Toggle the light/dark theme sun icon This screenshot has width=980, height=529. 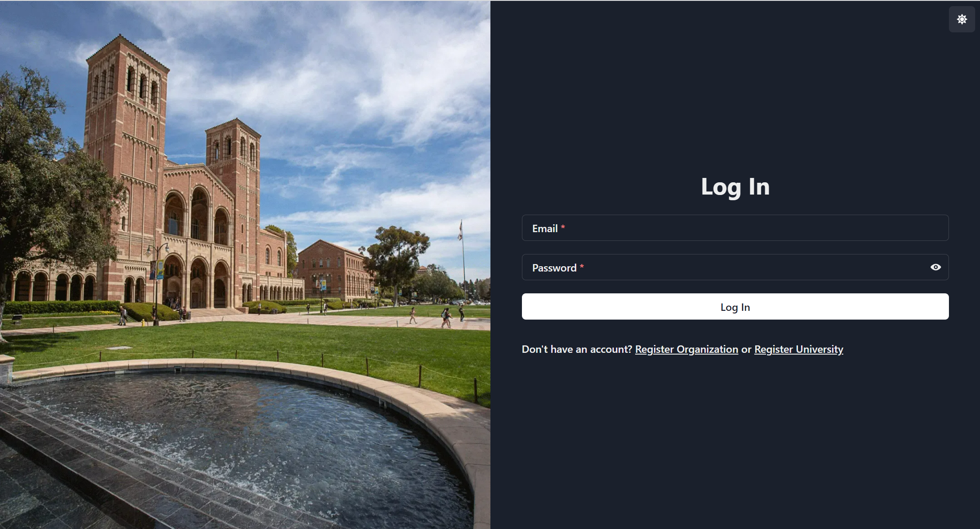[x=962, y=19]
